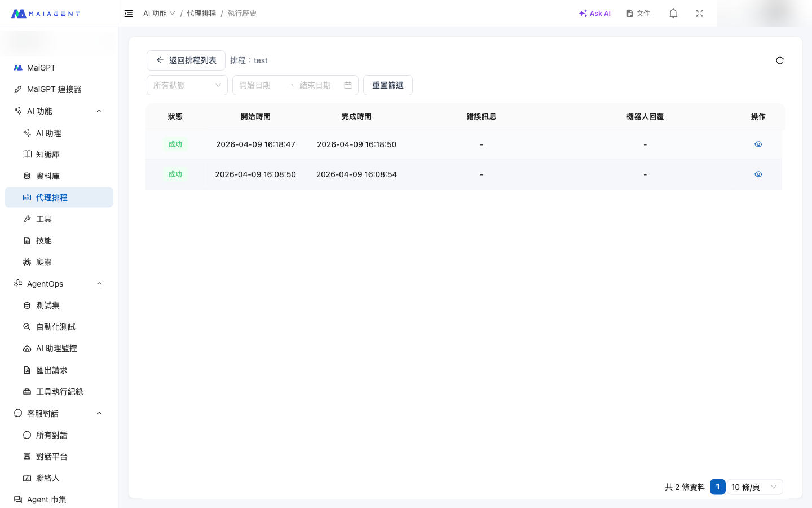Open 爬蟲 sidebar item
The width and height of the screenshot is (812, 508).
pyautogui.click(x=59, y=262)
